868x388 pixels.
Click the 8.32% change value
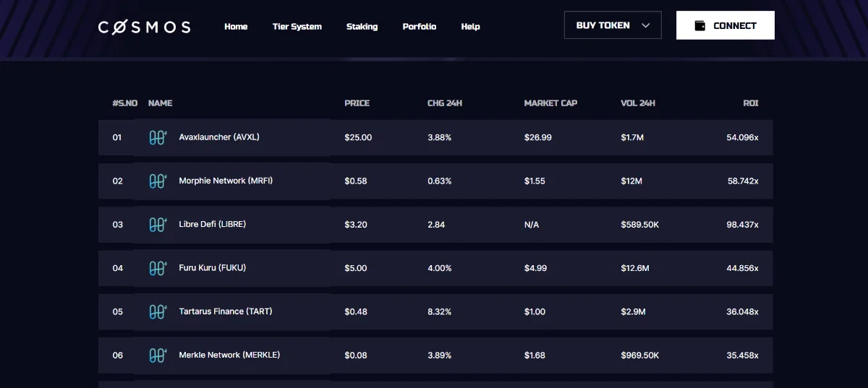(440, 311)
